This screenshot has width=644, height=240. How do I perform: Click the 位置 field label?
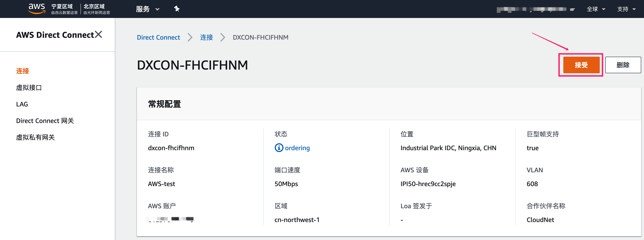pos(407,134)
